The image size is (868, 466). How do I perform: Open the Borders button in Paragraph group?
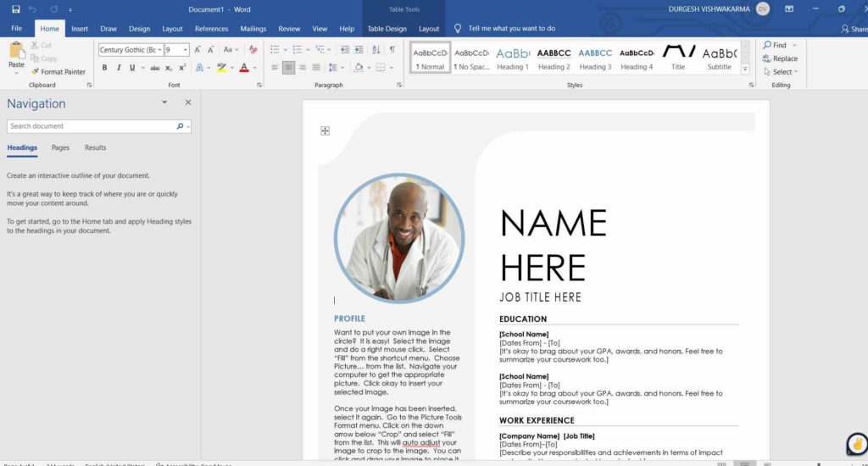click(381, 68)
